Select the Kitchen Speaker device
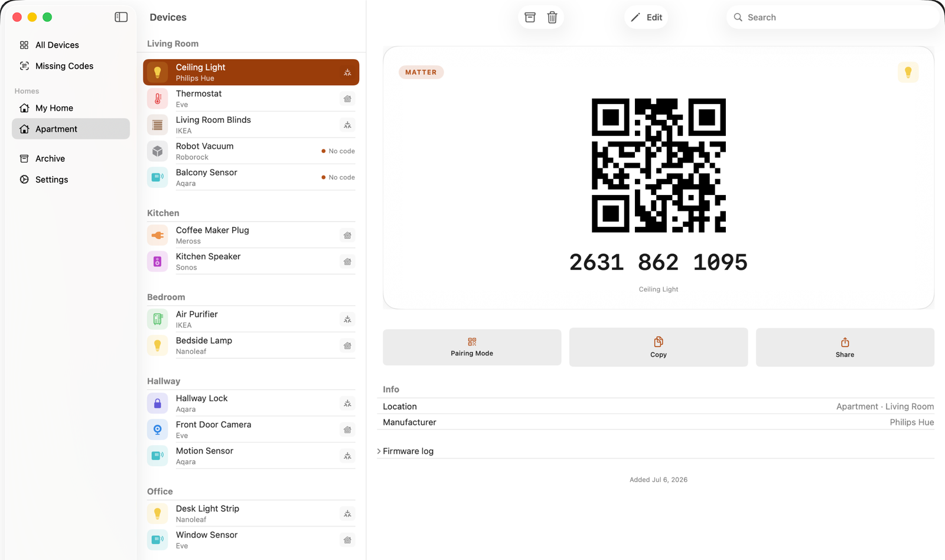The image size is (945, 560). click(251, 261)
